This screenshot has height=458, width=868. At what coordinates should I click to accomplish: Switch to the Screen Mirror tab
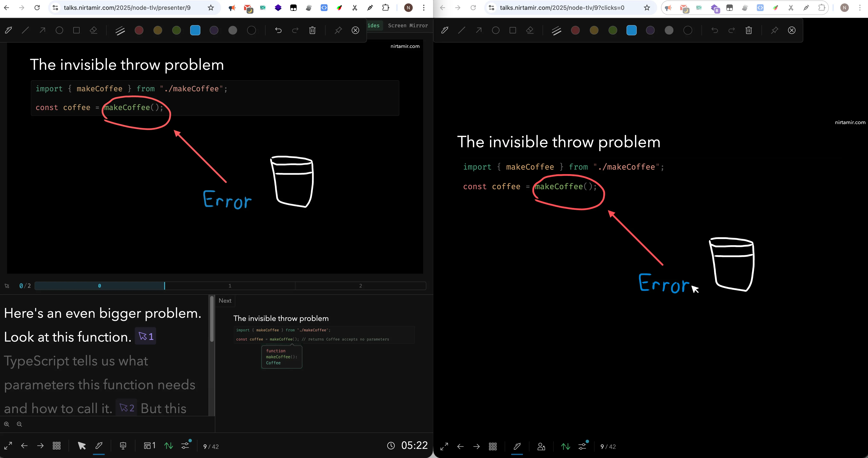pos(408,26)
